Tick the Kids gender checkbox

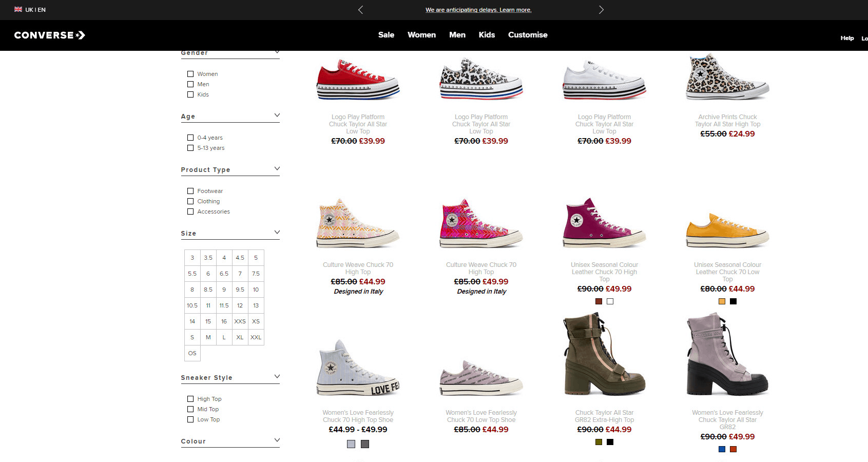[x=190, y=94]
